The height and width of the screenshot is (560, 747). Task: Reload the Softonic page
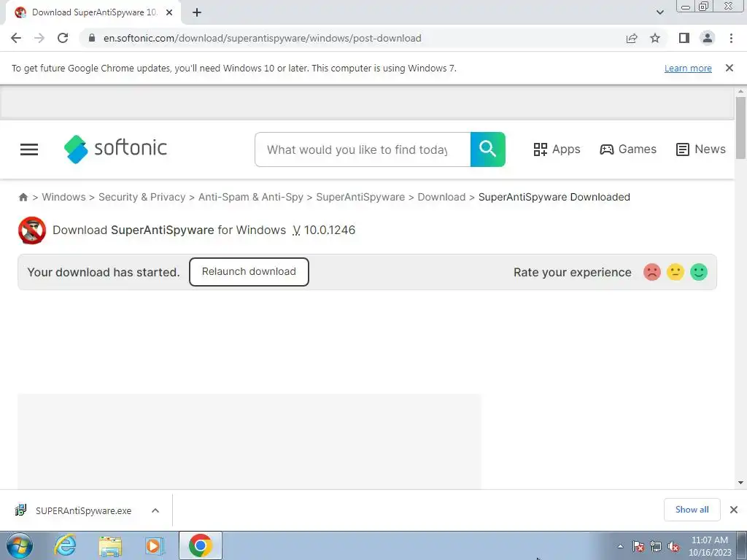[x=63, y=38]
